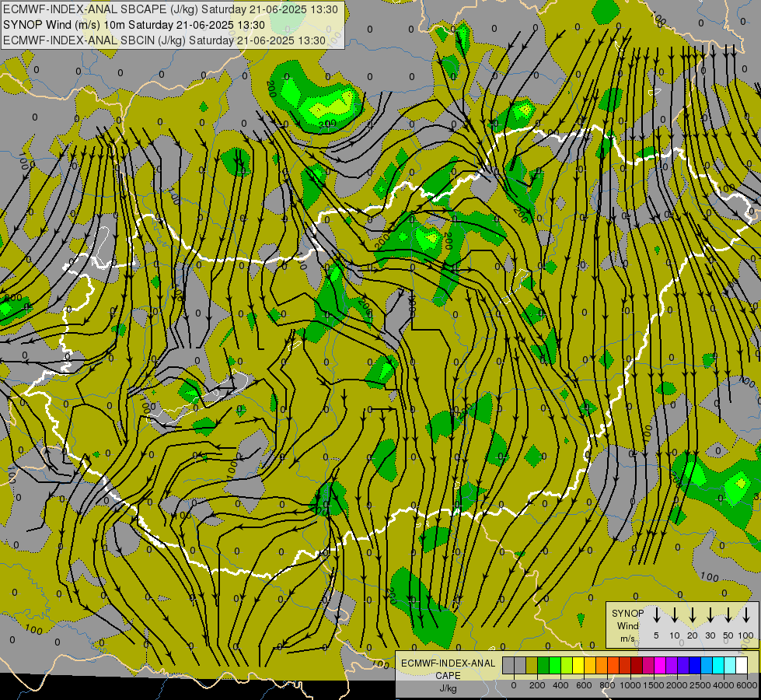Click the 5 m/s wind arrow in the SYNOP legend
The image size is (761, 700).
click(656, 615)
